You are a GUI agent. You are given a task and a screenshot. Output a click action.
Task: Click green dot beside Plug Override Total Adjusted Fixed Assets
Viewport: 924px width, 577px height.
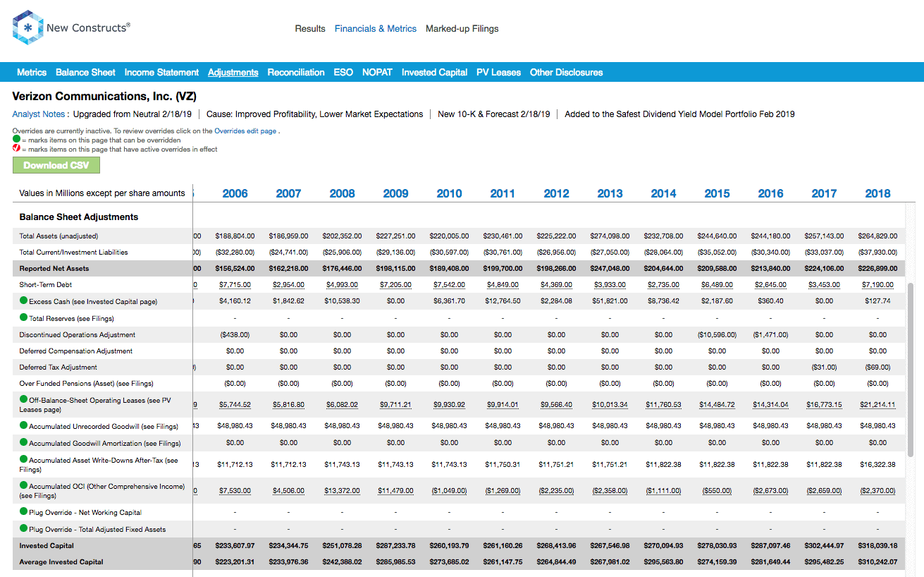(x=24, y=529)
